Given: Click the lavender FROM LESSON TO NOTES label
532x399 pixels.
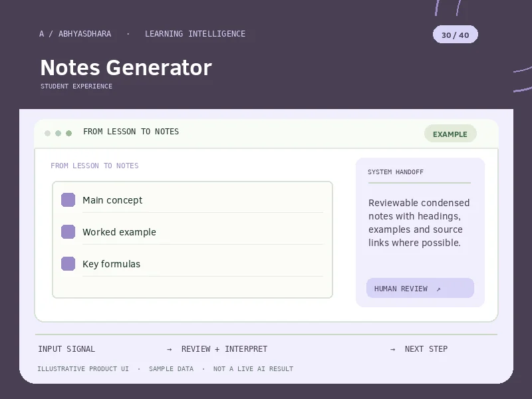Looking at the screenshot, I should coord(94,166).
